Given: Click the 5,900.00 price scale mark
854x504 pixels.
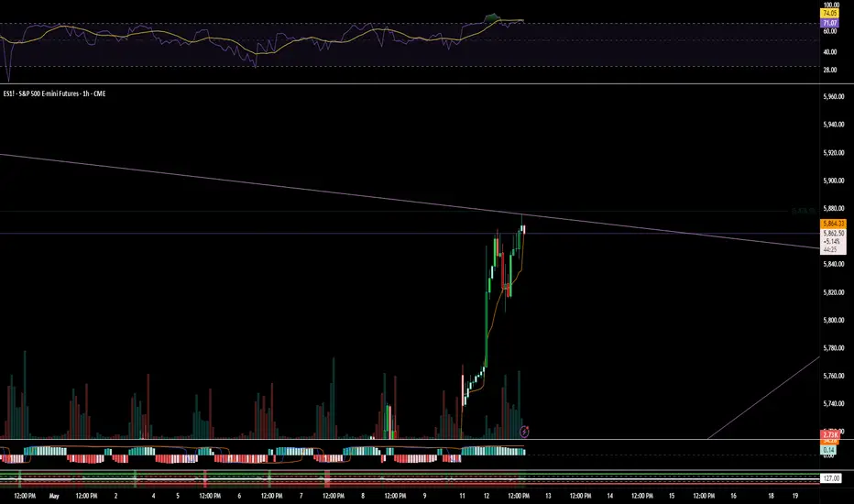Looking at the screenshot, I should [833, 181].
